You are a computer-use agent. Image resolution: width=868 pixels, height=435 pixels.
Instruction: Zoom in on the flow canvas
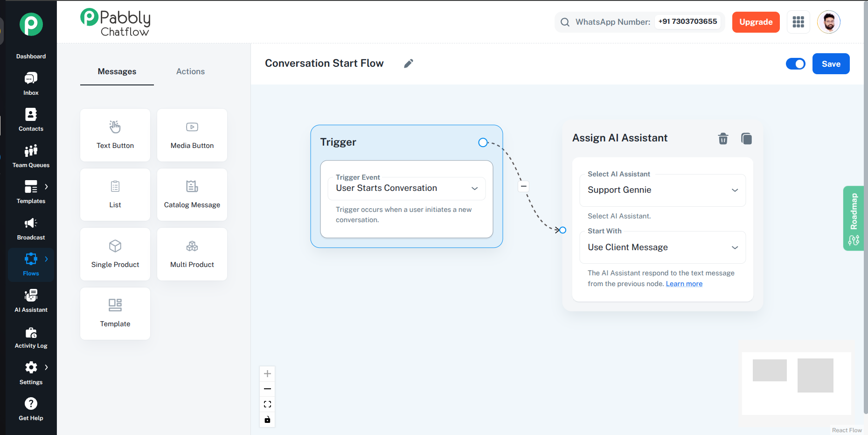267,374
